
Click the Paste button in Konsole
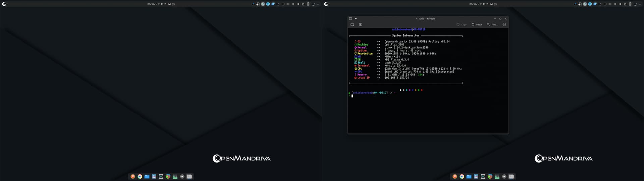pyautogui.click(x=477, y=24)
